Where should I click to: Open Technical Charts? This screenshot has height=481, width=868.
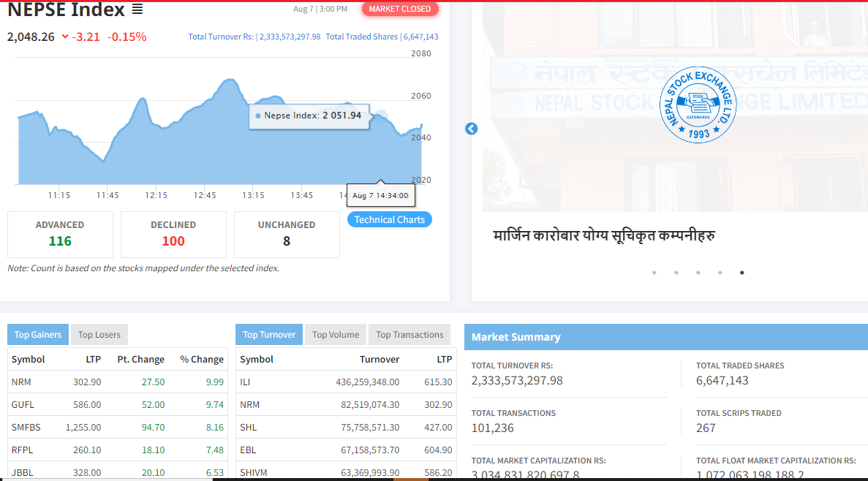[x=390, y=220]
